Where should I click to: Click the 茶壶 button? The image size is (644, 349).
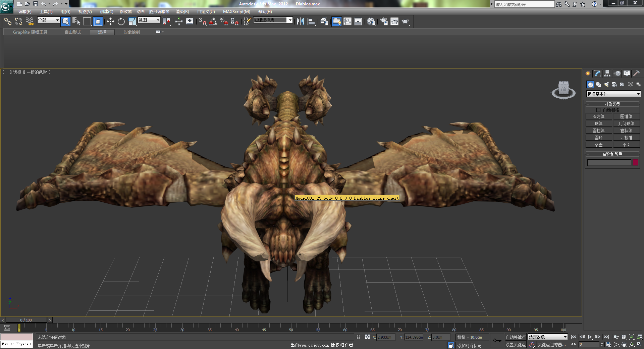[598, 145]
